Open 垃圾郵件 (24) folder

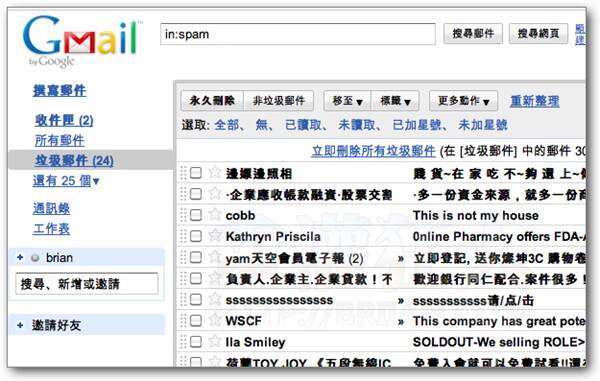74,161
